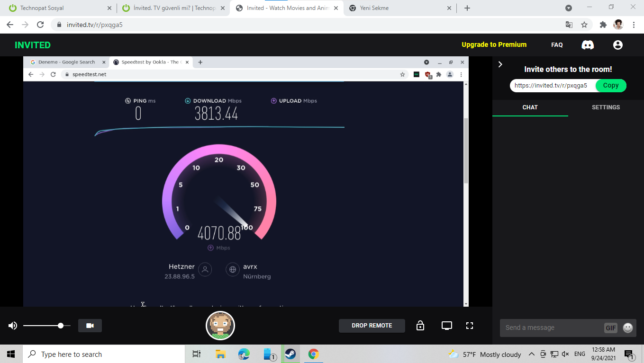Switch to the CHAT tab
The width and height of the screenshot is (644, 363).
tap(530, 107)
